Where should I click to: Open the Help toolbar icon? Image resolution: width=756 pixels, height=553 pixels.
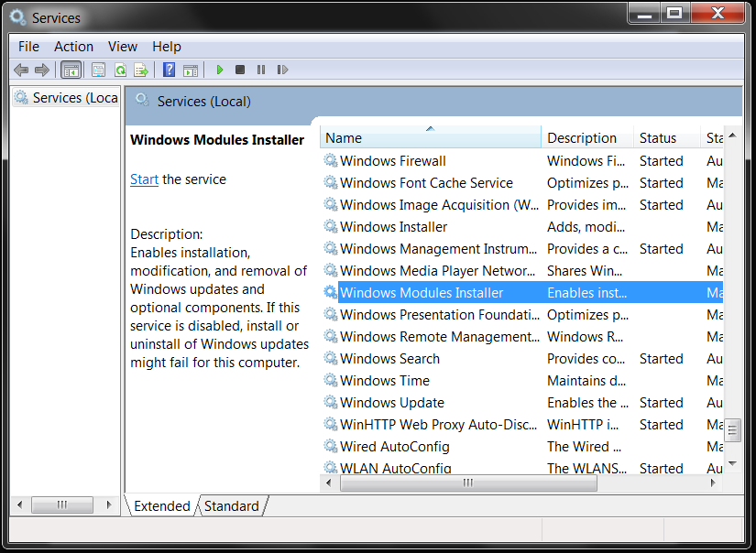point(170,70)
